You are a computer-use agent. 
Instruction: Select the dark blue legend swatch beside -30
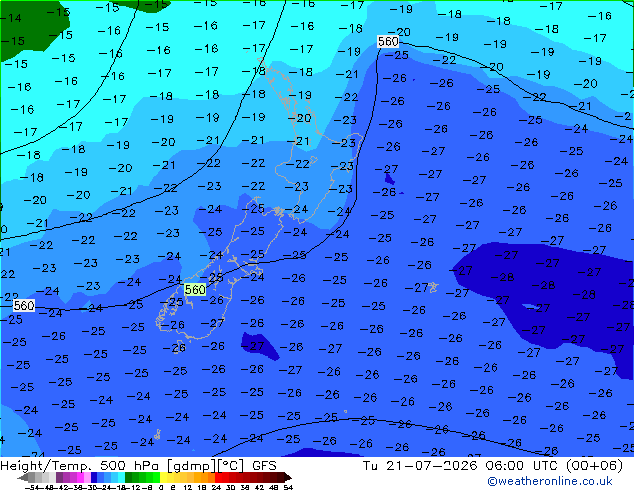point(94,477)
